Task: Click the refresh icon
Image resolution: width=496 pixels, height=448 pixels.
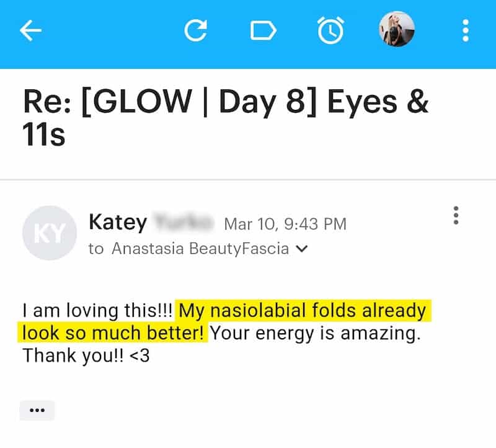Action: 196,30
